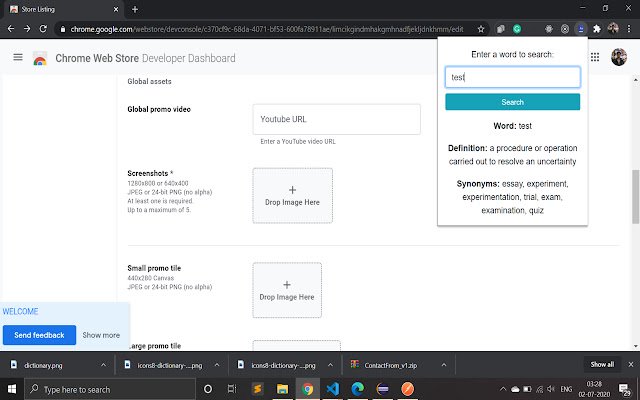
Task: Click the 'Synonyms:' text in popup
Action: [x=478, y=184]
